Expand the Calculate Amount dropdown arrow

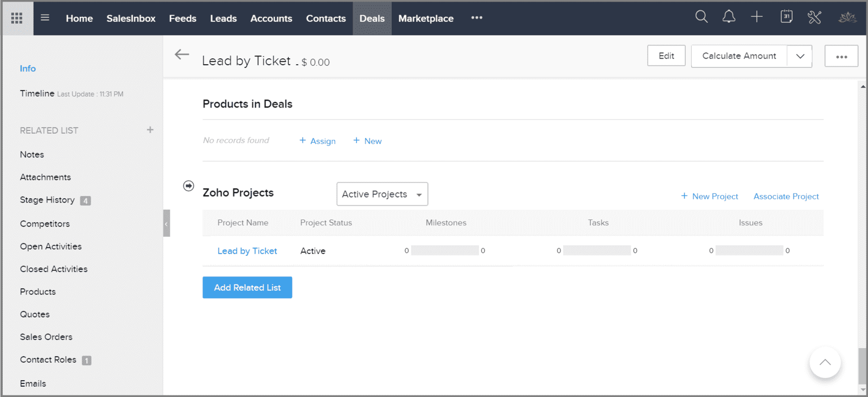800,56
